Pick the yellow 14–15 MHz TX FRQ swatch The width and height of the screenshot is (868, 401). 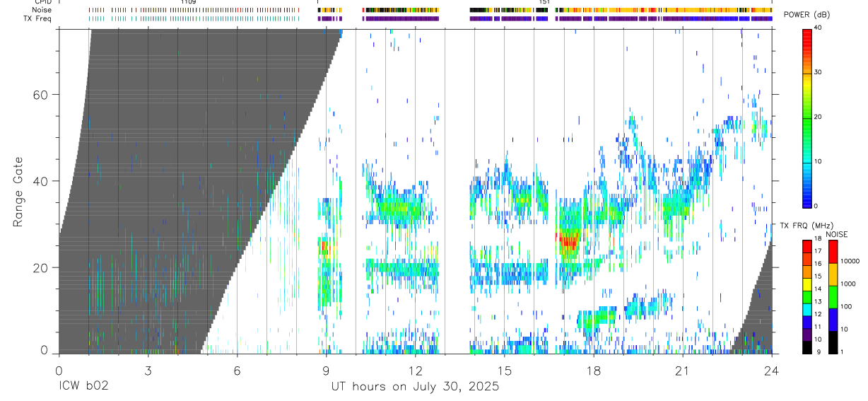coord(809,284)
